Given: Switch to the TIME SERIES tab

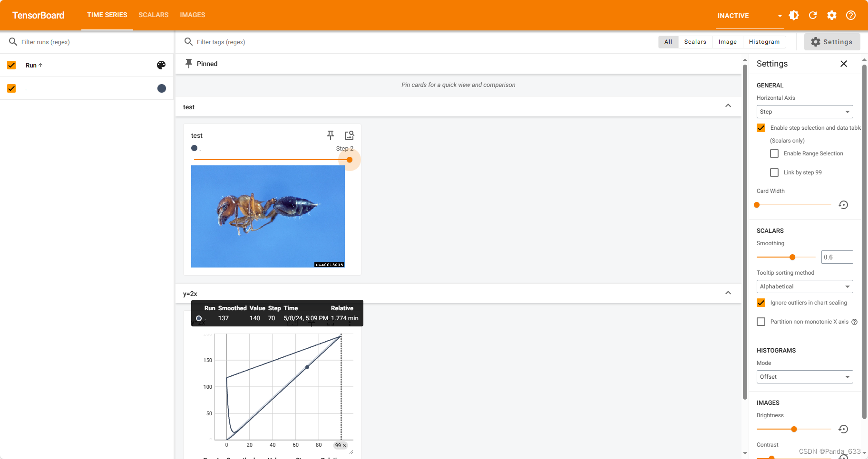Looking at the screenshot, I should (x=107, y=15).
